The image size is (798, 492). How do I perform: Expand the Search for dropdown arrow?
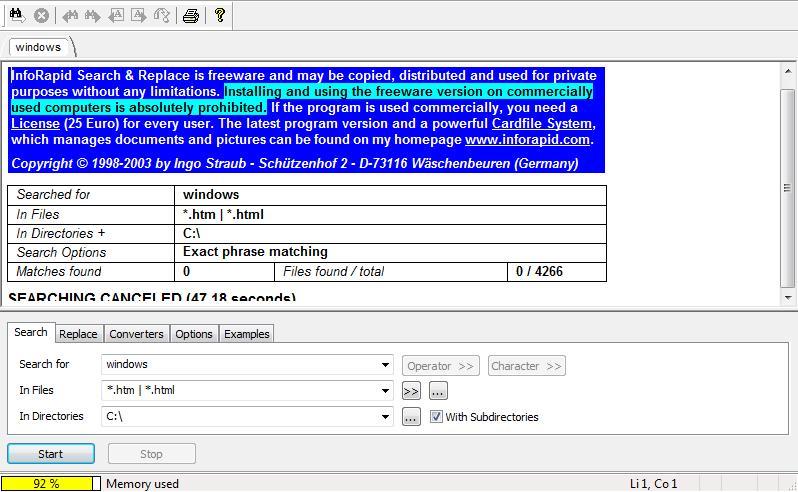tap(385, 365)
